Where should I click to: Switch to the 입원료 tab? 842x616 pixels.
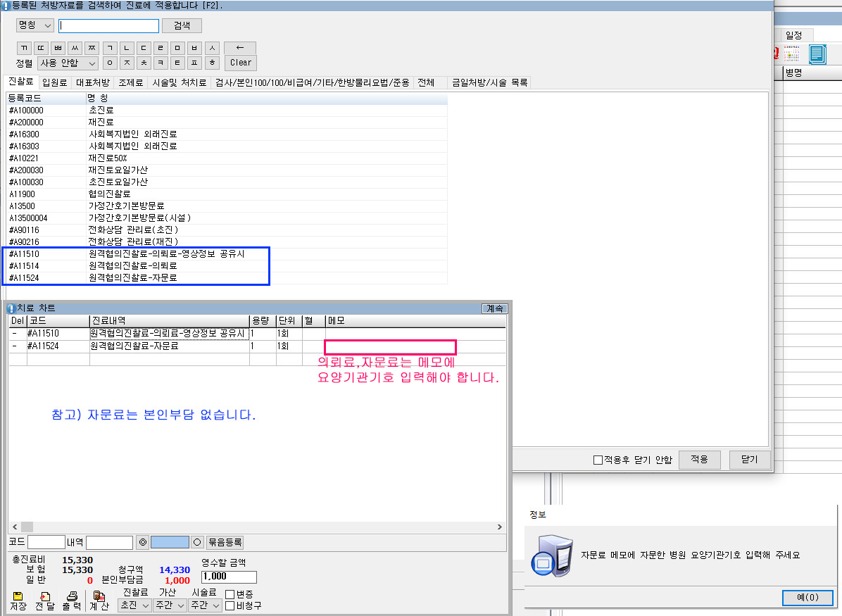coord(54,82)
